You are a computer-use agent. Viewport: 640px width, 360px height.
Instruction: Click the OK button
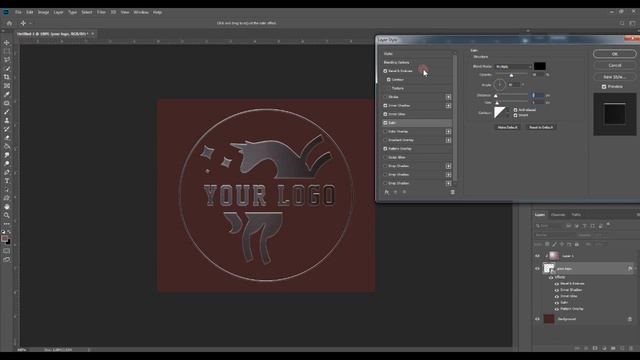pyautogui.click(x=614, y=54)
